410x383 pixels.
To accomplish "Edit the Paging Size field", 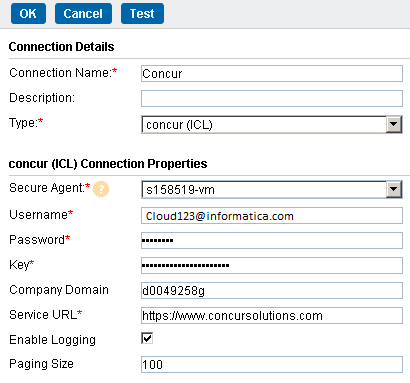I will click(272, 364).
